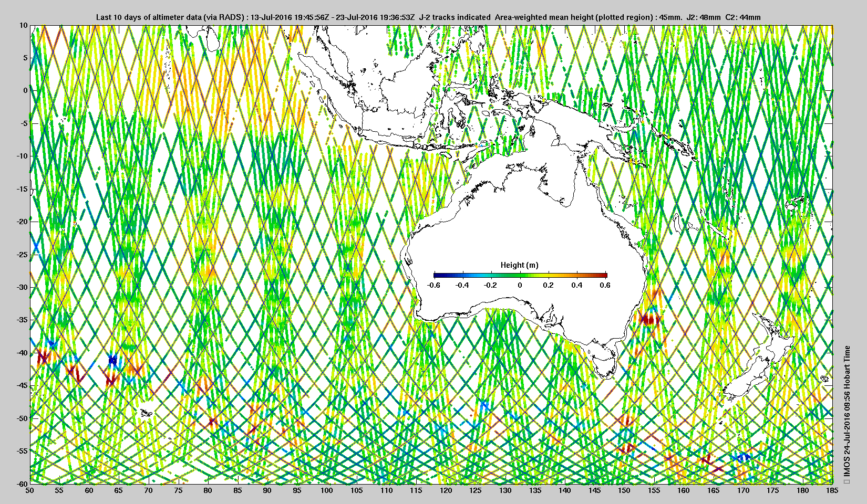This screenshot has width=867, height=504.
Task: Click "J-2 tracks indicated" in the title
Action: pos(455,17)
